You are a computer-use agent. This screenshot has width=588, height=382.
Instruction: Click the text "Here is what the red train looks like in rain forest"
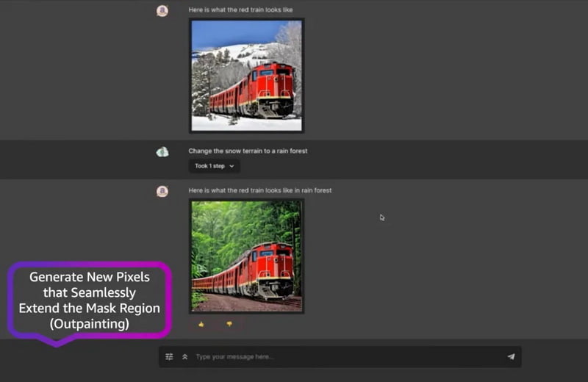[x=259, y=190]
